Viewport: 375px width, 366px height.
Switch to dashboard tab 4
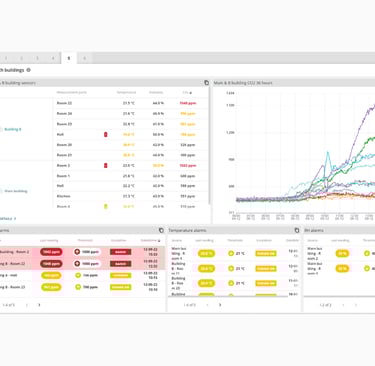[53, 58]
